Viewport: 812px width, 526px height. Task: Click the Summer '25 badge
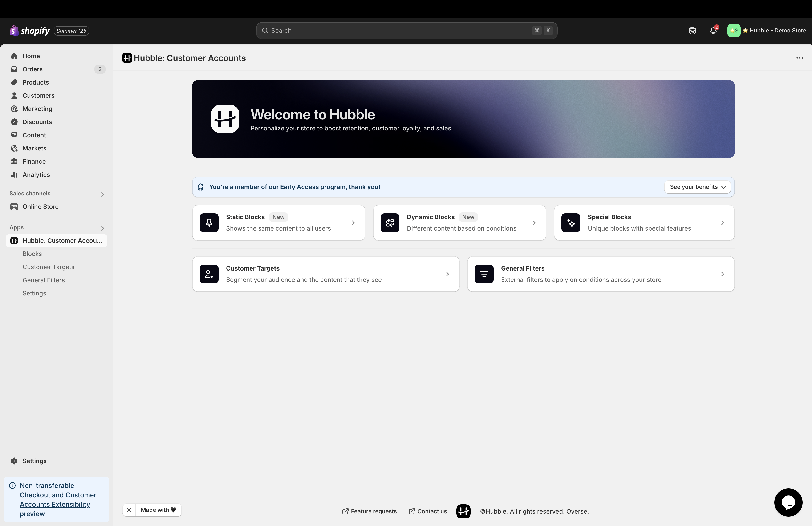(x=71, y=31)
